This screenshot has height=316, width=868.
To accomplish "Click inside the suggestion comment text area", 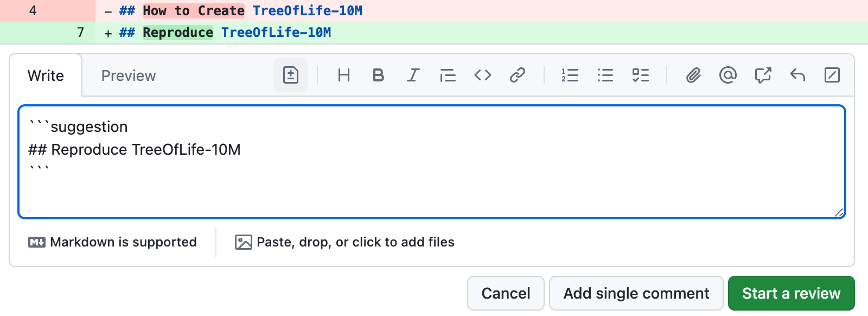I will click(x=431, y=185).
